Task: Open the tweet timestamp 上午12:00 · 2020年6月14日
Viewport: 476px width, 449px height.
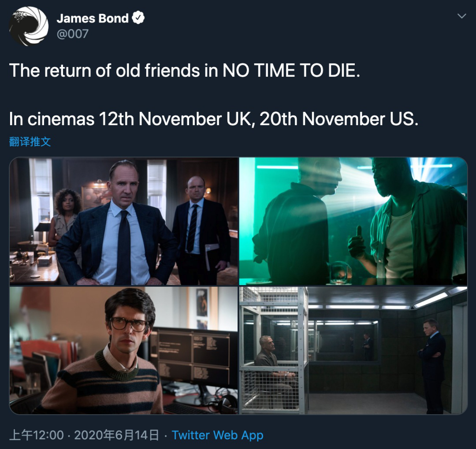Action: pyautogui.click(x=84, y=435)
